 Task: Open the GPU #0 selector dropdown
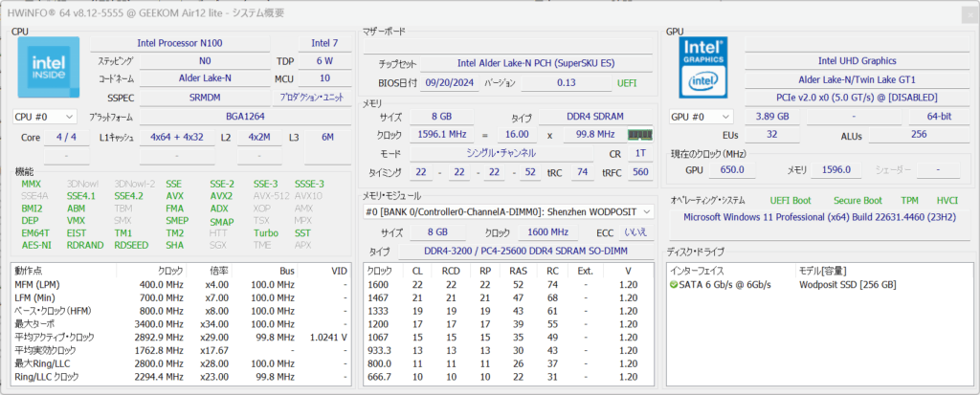702,117
